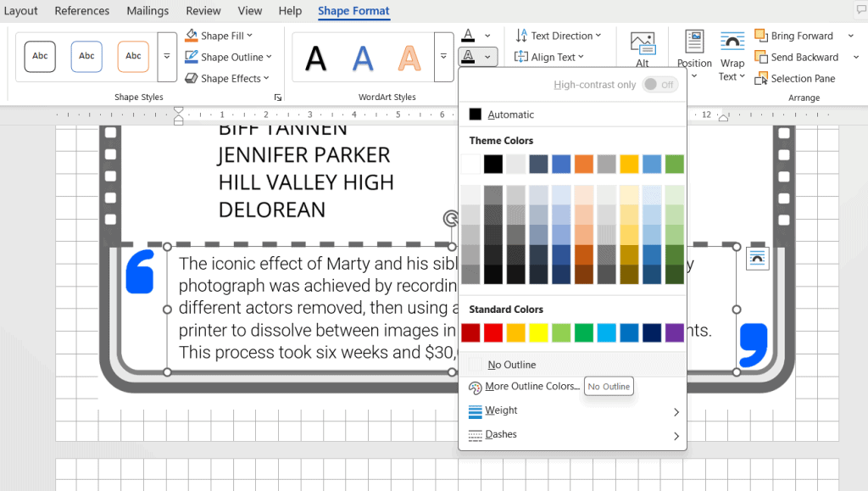This screenshot has height=491, width=868.
Task: Click the 'HILL VALLEY HIGH' text line
Action: pyautogui.click(x=306, y=182)
